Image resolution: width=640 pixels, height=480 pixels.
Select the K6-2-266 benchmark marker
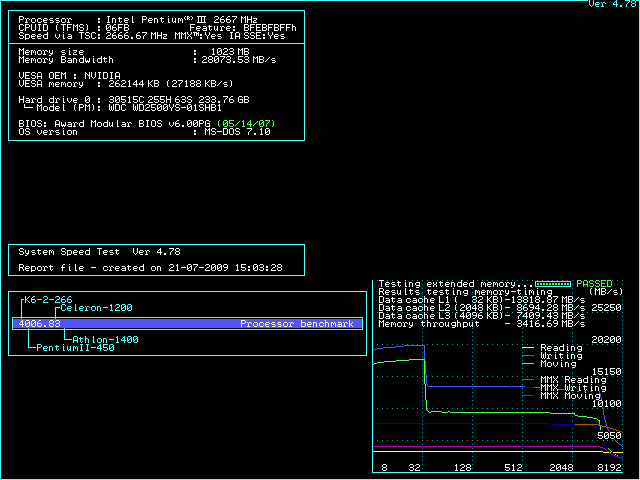tap(47, 300)
